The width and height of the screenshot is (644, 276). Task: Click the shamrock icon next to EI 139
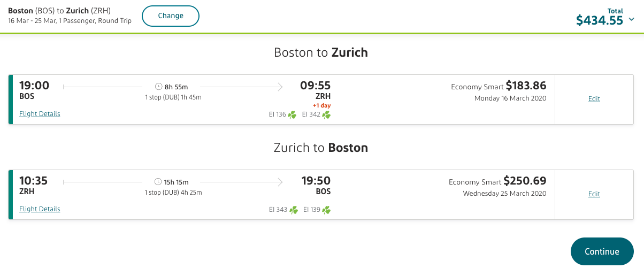pyautogui.click(x=326, y=210)
